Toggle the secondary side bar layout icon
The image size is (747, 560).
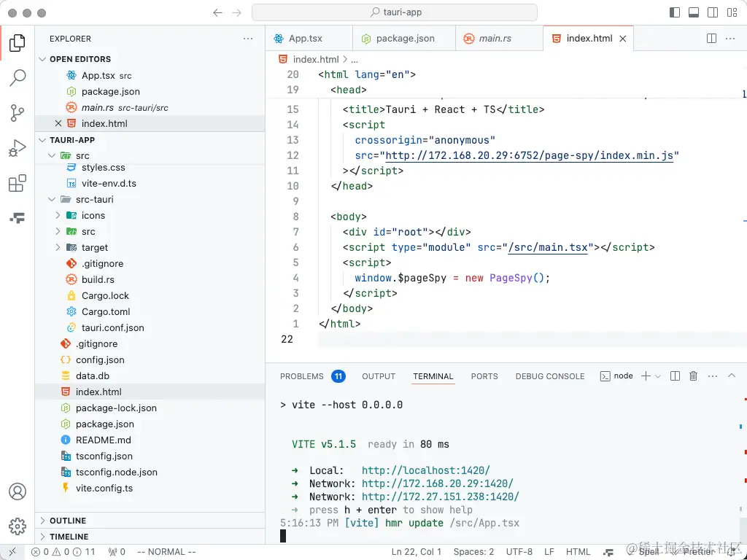click(x=713, y=13)
